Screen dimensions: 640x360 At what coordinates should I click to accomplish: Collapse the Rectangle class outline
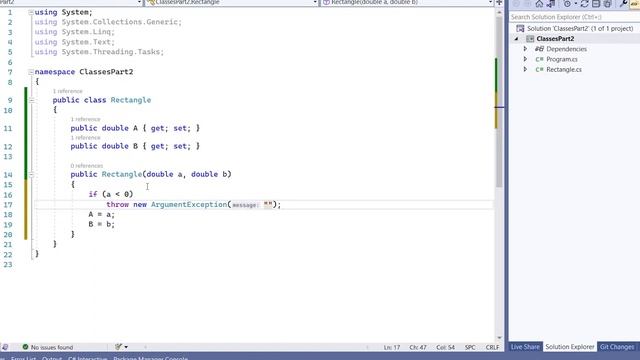point(31,100)
